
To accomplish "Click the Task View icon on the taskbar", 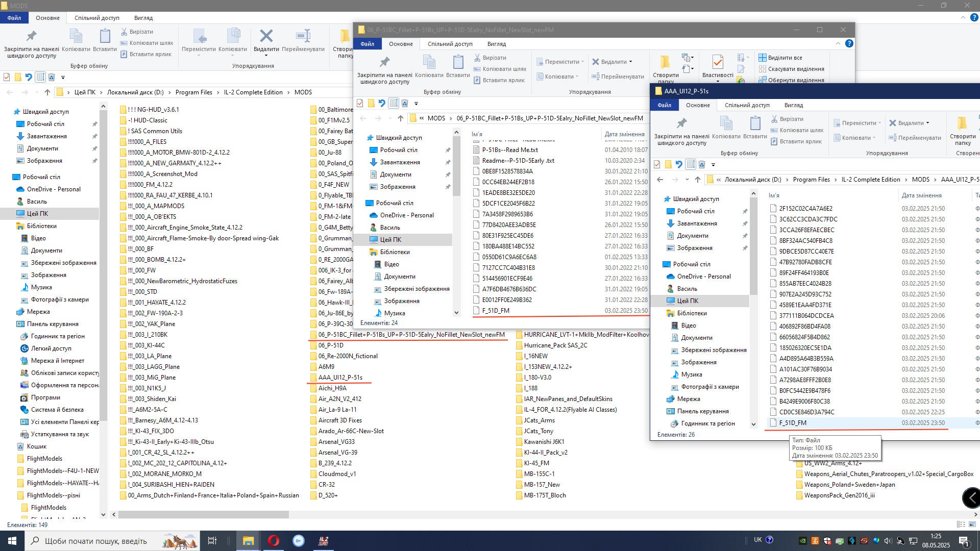I will [212, 541].
